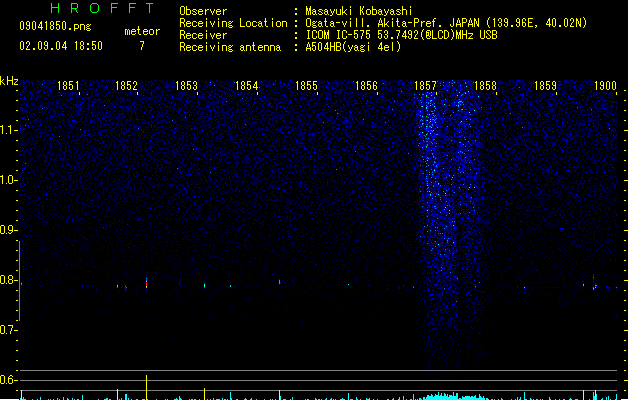
Task: Click the Receiving antenna label
Action: 230,47
